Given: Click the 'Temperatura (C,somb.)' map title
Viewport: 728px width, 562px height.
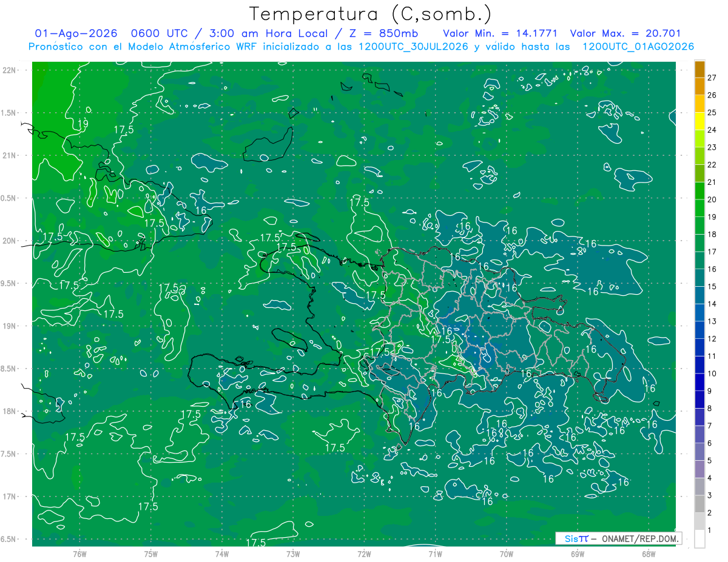Looking at the screenshot, I should point(370,14).
